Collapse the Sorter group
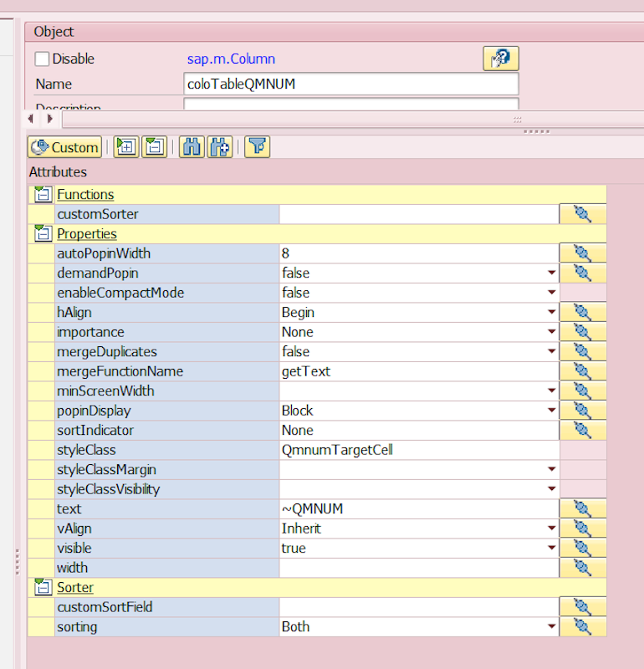Viewport: 644px width, 669px height. [x=43, y=587]
